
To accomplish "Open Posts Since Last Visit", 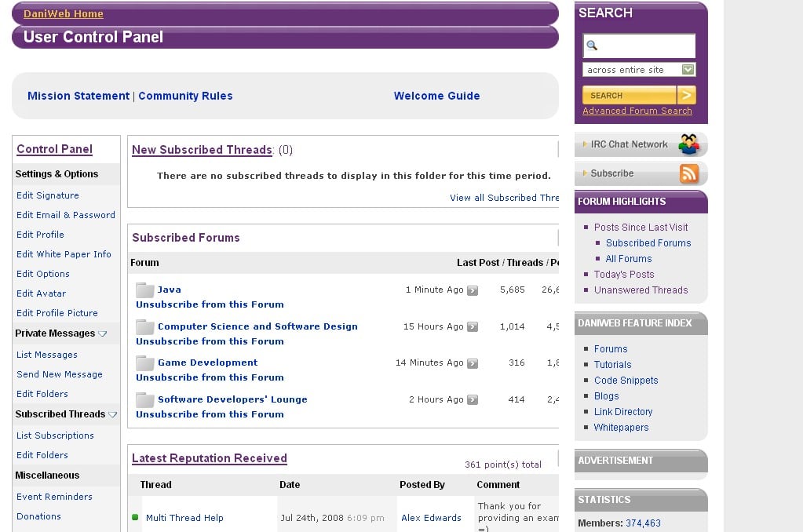I will pyautogui.click(x=641, y=228).
